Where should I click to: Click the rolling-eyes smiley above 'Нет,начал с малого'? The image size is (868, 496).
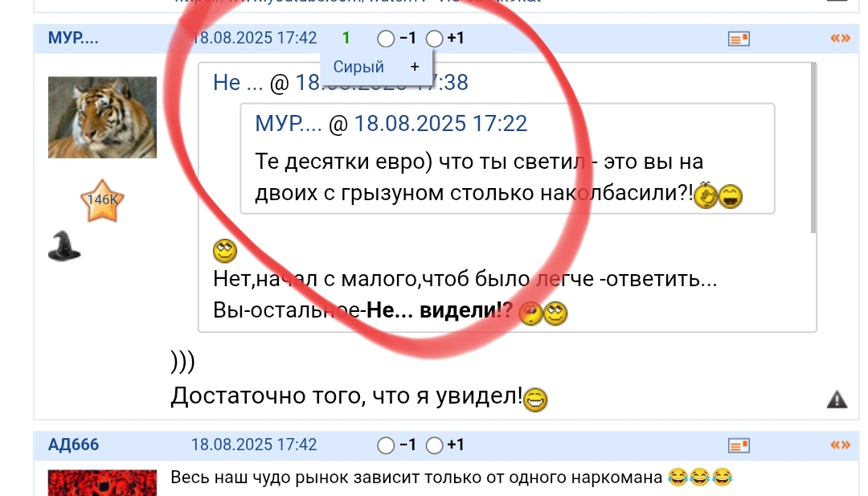click(x=225, y=251)
